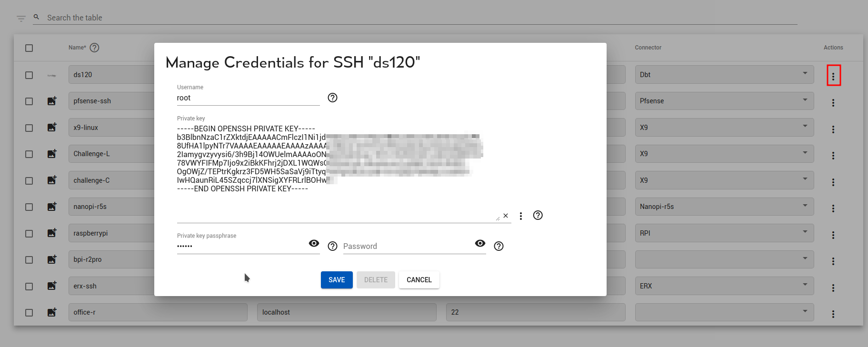Select the office-r row checkbox
The height and width of the screenshot is (347, 868).
pyautogui.click(x=29, y=313)
